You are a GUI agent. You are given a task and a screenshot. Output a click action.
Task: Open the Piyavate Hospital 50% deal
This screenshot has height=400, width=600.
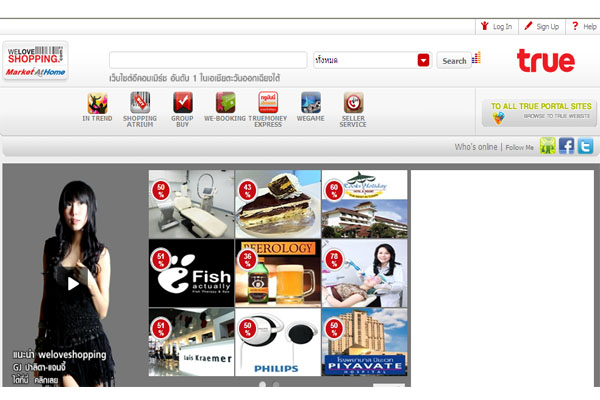tap(365, 342)
